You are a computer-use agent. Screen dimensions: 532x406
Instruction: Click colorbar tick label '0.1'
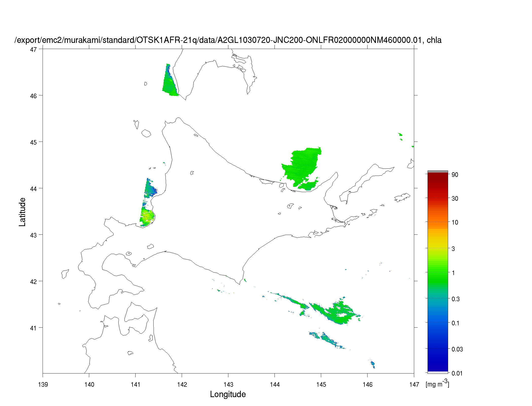tap(455, 323)
